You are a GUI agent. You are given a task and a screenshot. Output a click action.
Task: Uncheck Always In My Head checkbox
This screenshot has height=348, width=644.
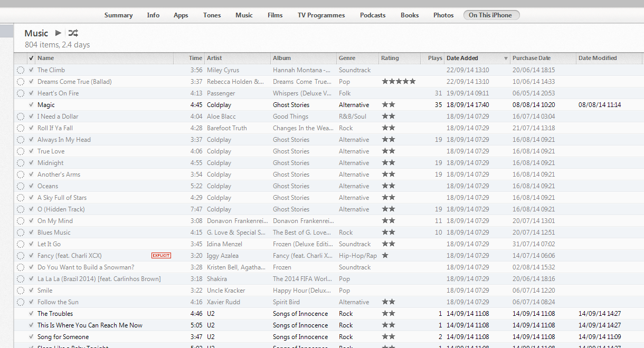pos(31,139)
